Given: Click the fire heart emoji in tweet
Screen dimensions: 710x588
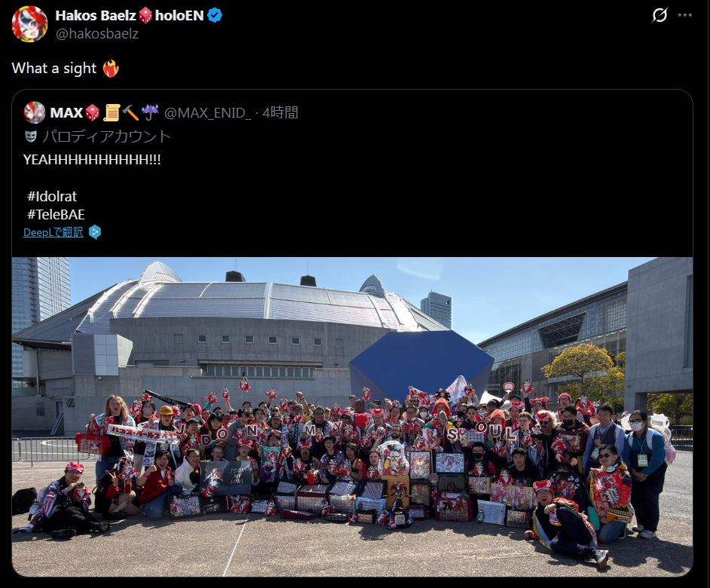Looking at the screenshot, I should [x=111, y=69].
